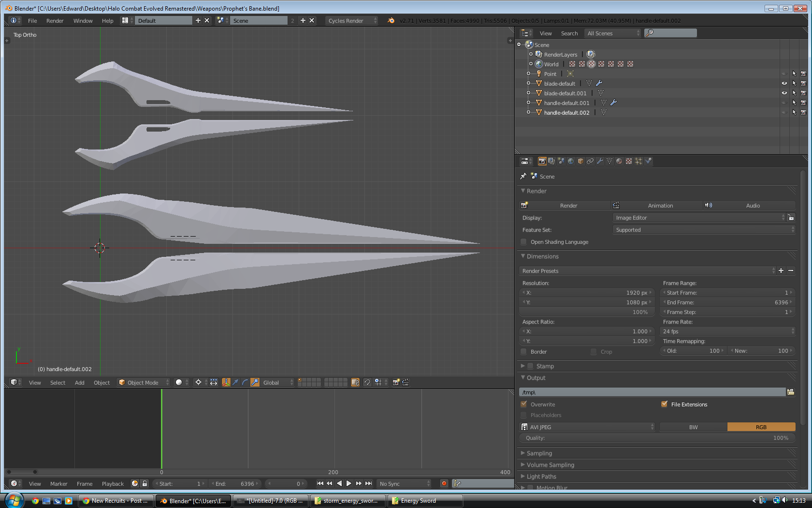
Task: Open the Help menu
Action: click(x=107, y=21)
